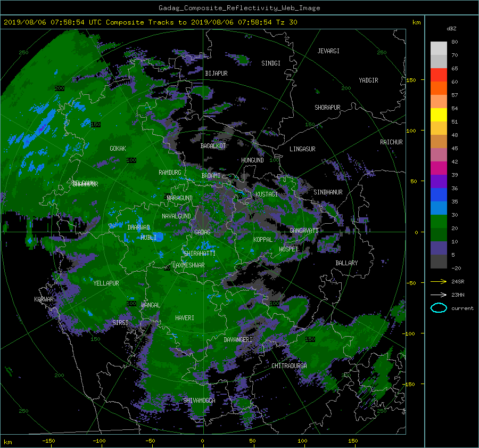Click the HANGAL city label

tap(151, 305)
